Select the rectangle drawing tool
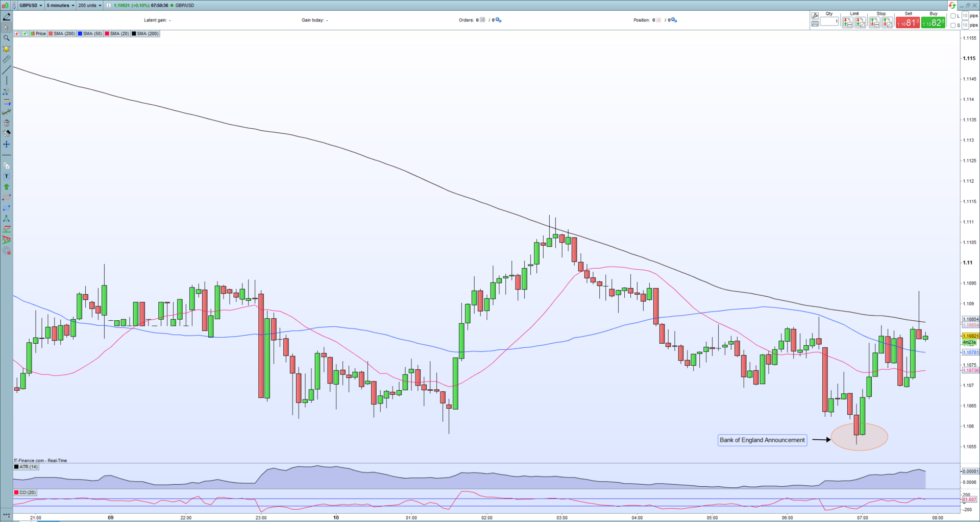980x522 pixels. tap(7, 208)
